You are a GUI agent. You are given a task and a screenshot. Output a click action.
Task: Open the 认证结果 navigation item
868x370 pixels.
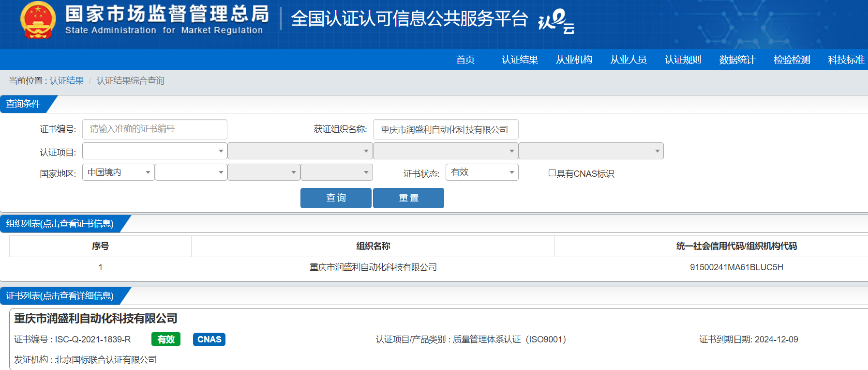coord(520,60)
